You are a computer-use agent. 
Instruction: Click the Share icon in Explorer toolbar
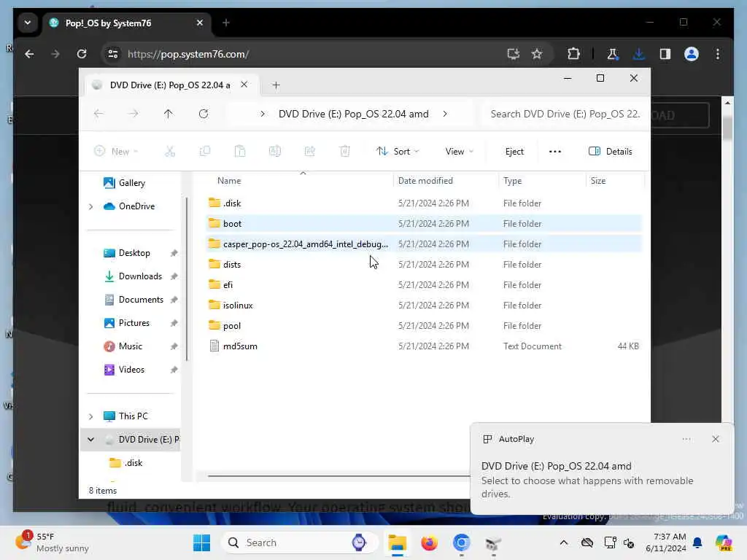click(309, 152)
